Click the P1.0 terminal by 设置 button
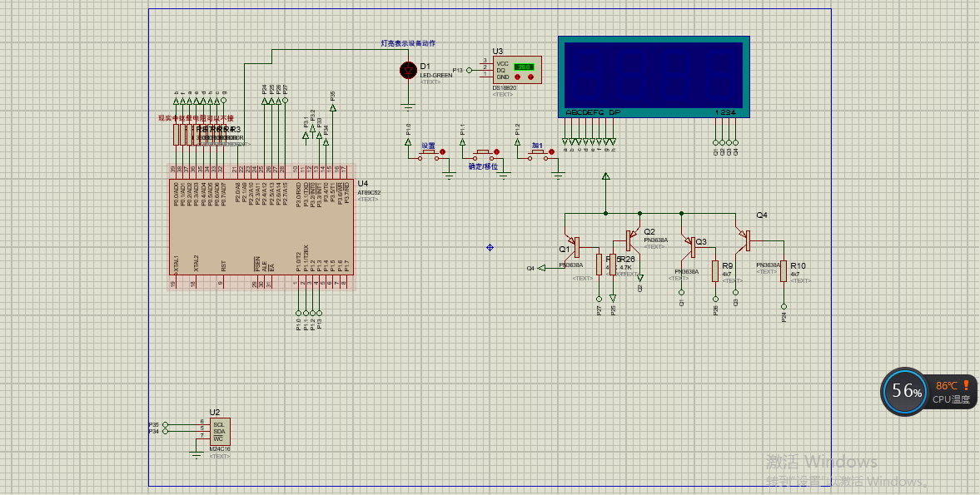Image resolution: width=980 pixels, height=495 pixels. pos(408,143)
